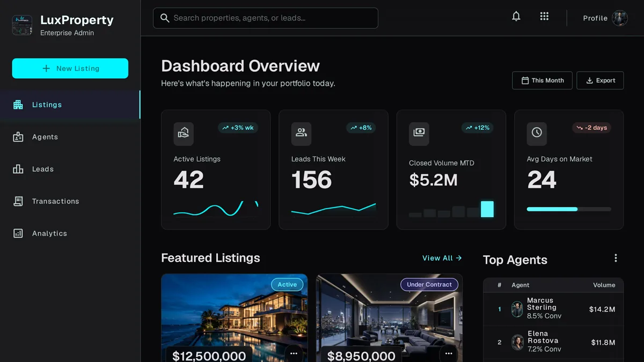Click the 42 Active Listings value
644x362 pixels.
[189, 180]
